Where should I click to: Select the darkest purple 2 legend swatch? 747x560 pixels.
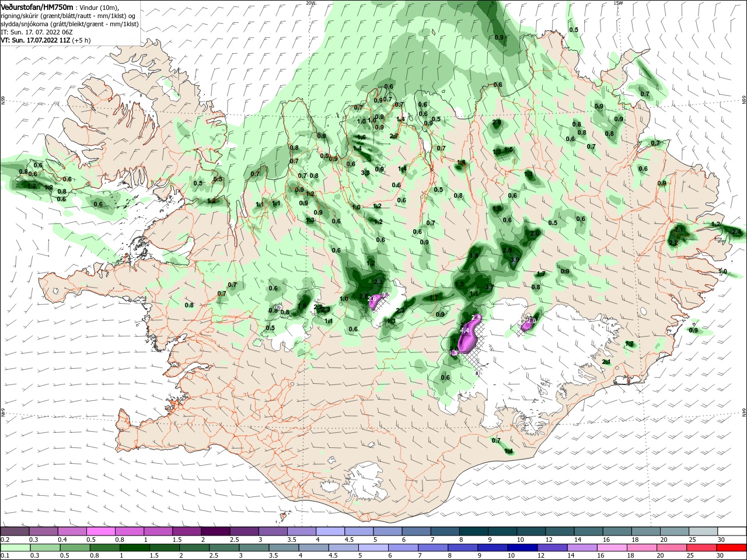click(x=215, y=531)
